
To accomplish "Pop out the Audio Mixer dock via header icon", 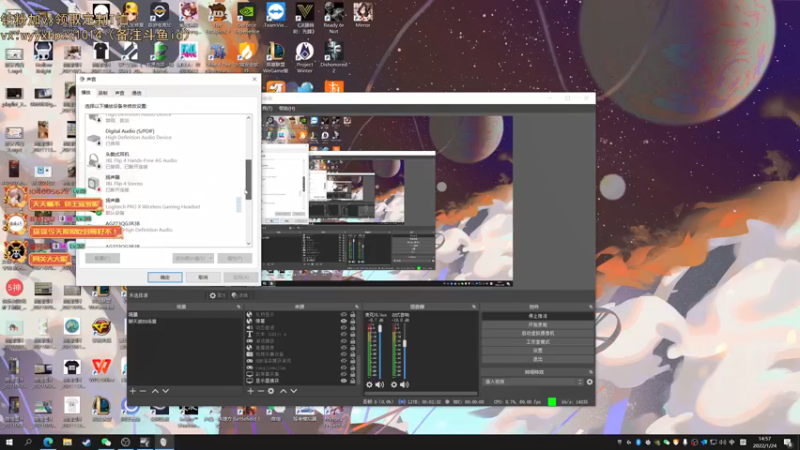I will [474, 307].
